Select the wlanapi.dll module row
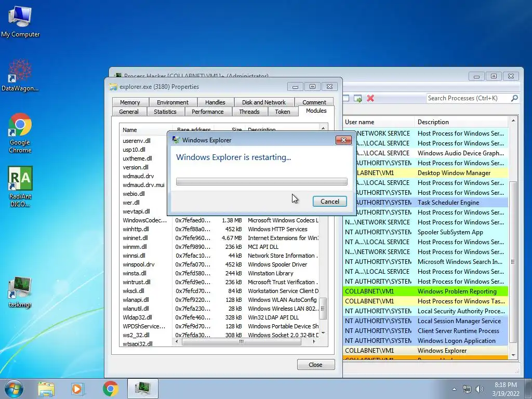 point(219,300)
